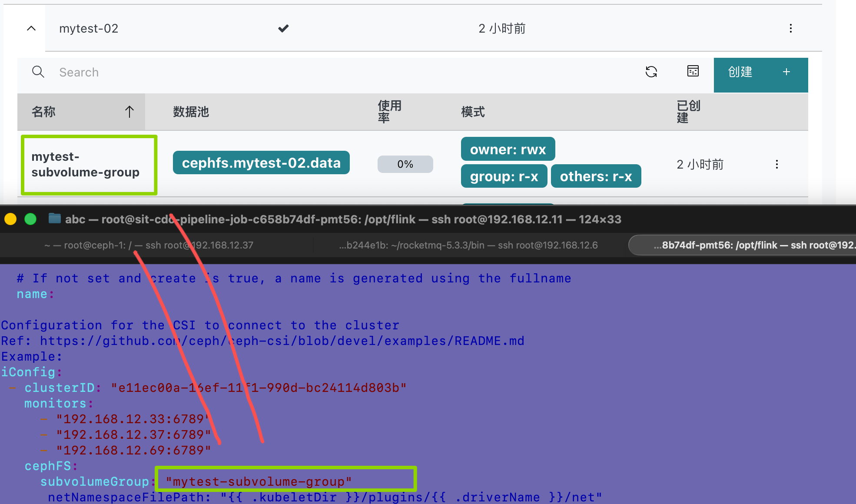Click the search magnifier icon
856x504 pixels.
point(38,72)
